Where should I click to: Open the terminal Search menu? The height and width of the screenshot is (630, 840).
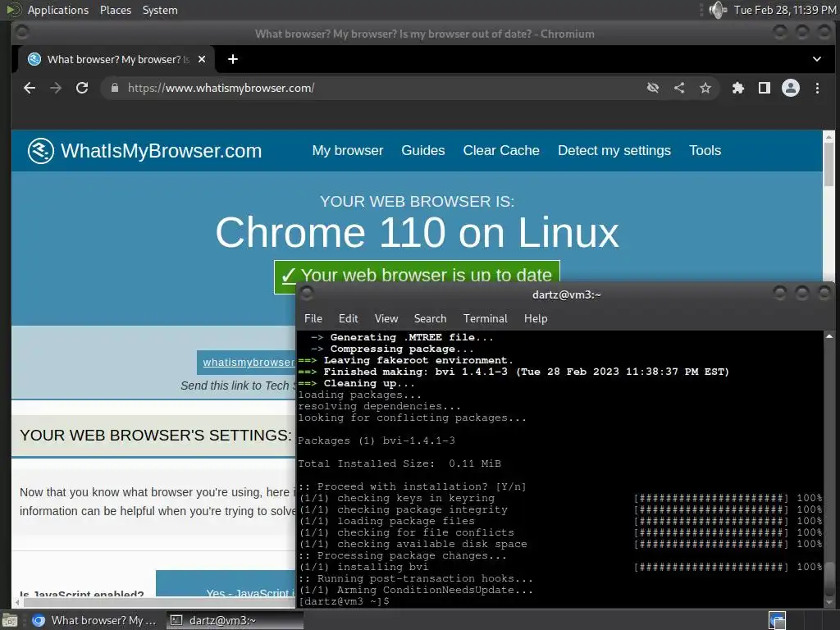pyautogui.click(x=430, y=318)
